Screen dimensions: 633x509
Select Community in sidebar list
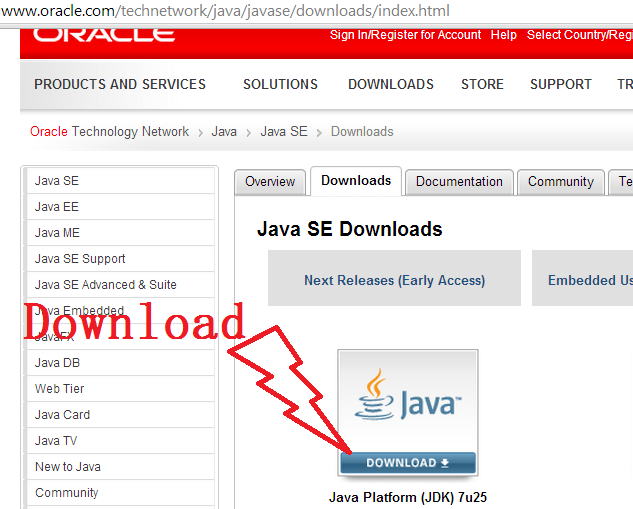pos(120,492)
